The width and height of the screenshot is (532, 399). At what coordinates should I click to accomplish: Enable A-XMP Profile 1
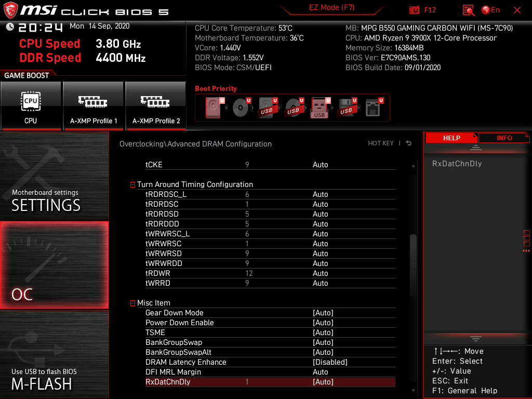(x=94, y=106)
